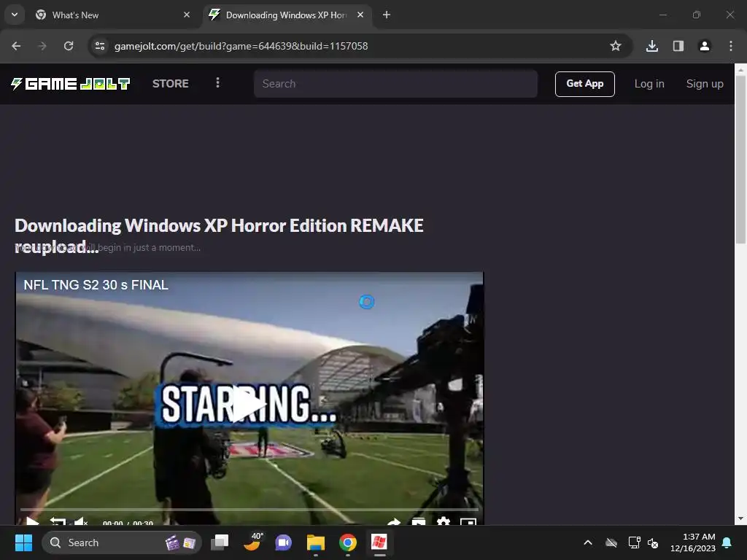Close the What's New tab
This screenshot has height=560, width=747.
[186, 15]
